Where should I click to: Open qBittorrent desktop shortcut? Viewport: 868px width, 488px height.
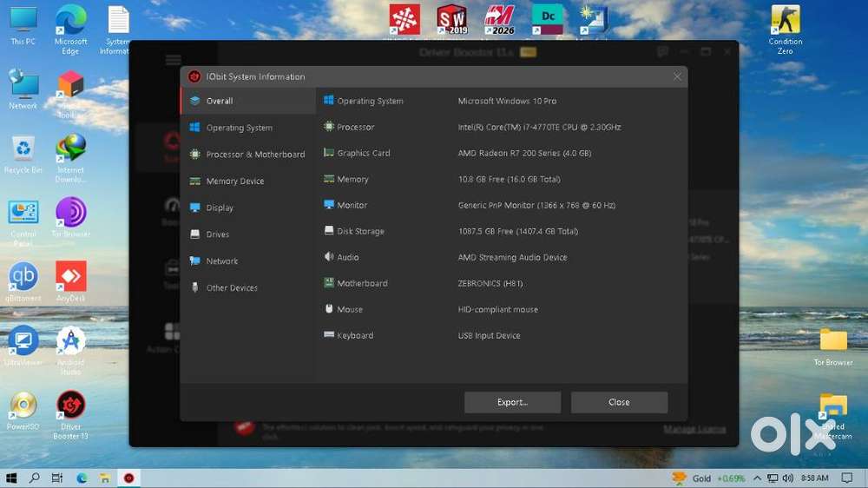coord(23,282)
